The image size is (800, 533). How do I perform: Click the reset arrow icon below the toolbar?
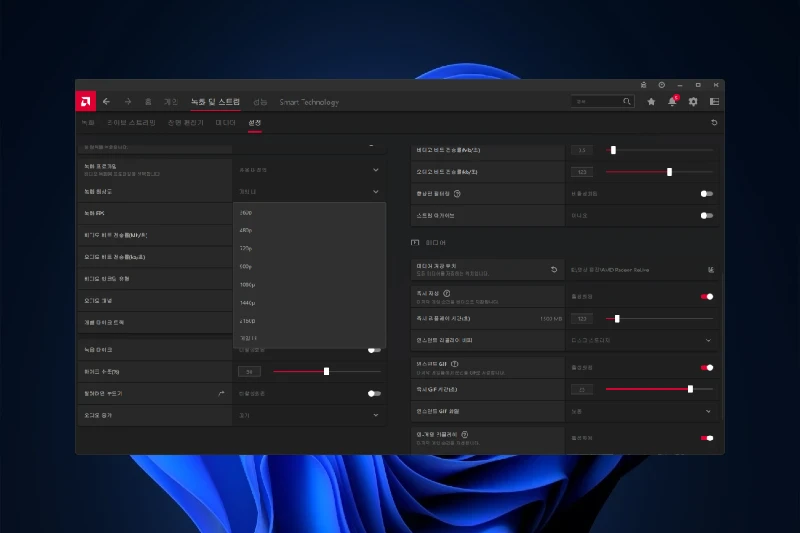click(x=714, y=123)
